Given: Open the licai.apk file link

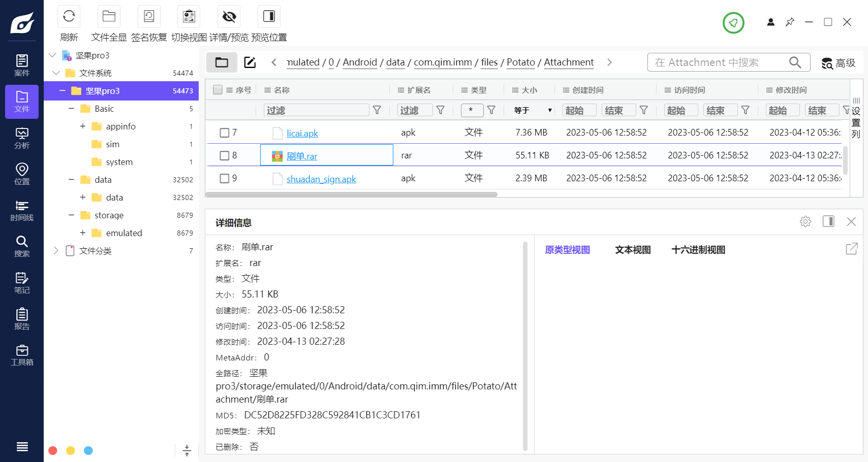Looking at the screenshot, I should click(x=302, y=133).
